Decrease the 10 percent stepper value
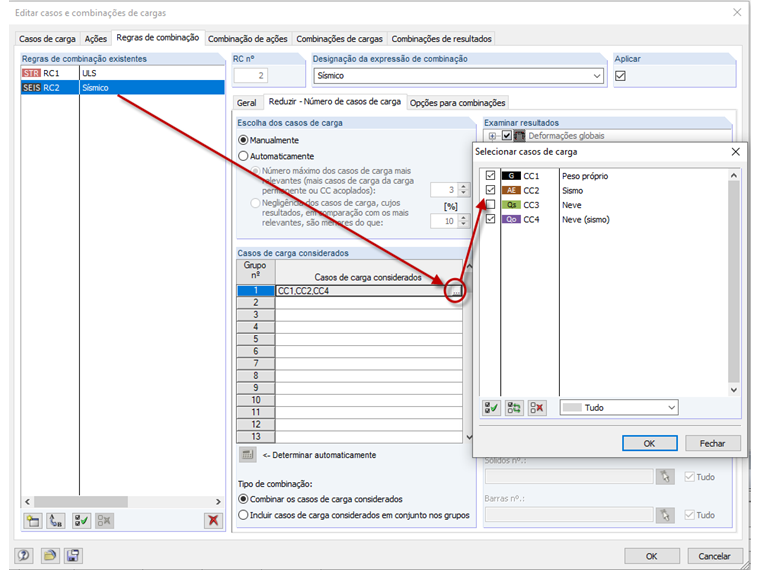Screen dimensions: 760x570 (464, 224)
